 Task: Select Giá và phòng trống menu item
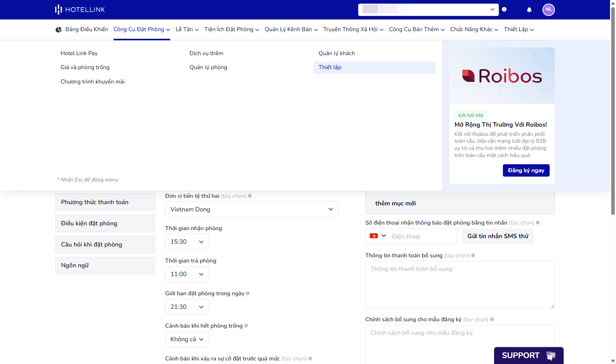coord(85,67)
